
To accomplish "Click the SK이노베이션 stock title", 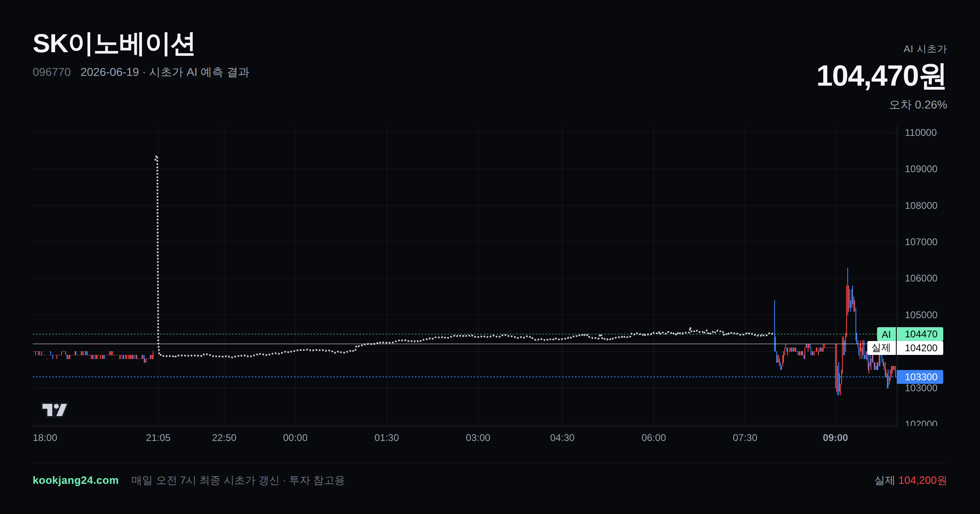I will click(114, 44).
